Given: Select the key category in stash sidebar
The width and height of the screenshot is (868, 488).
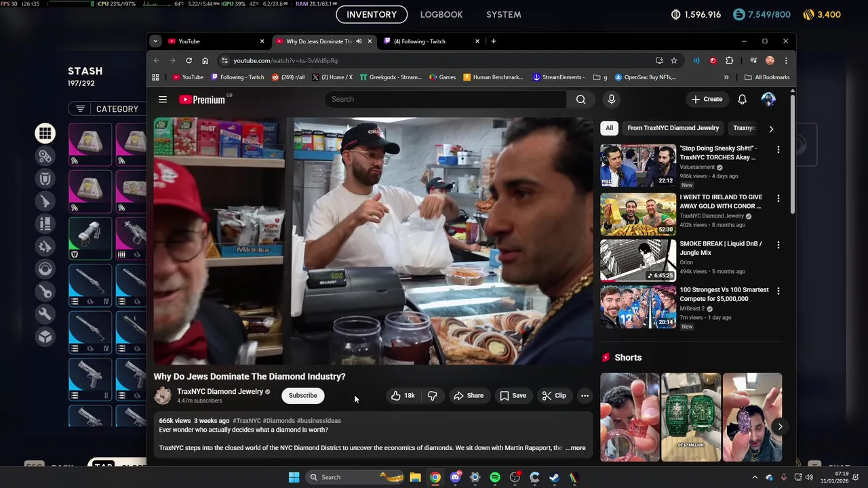Looking at the screenshot, I should 45,291.
